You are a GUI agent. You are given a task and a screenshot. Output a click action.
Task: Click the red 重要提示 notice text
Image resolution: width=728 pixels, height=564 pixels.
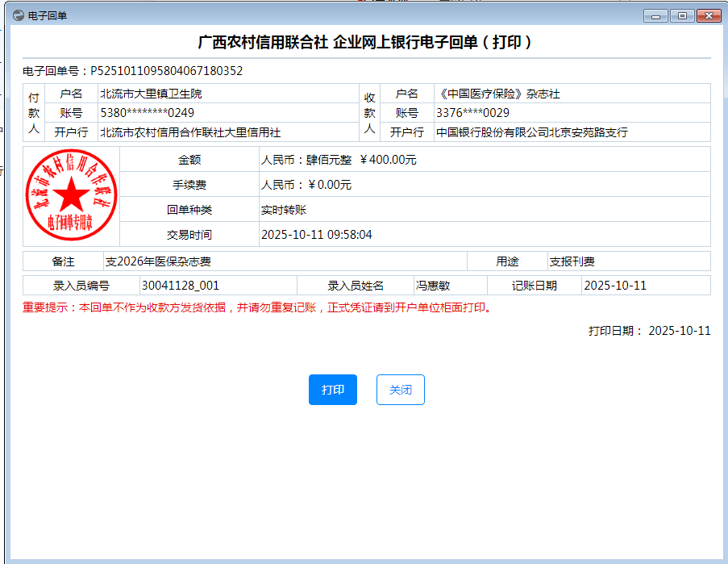click(256, 307)
